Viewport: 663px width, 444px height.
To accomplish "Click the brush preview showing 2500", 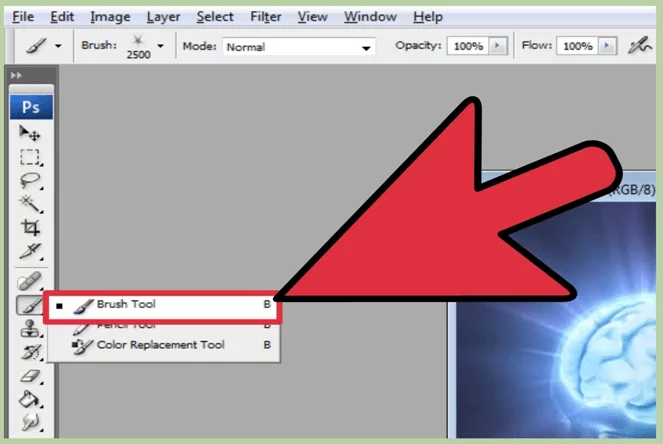I will (x=138, y=46).
